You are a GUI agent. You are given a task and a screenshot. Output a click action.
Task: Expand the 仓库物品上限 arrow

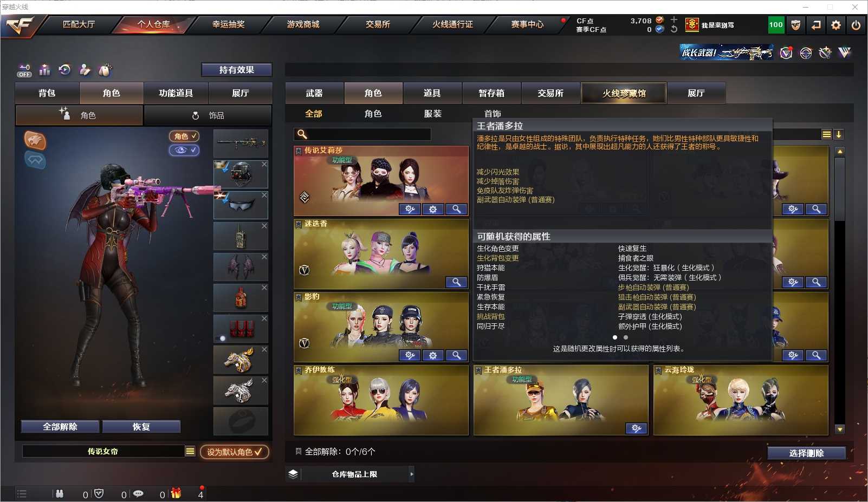point(412,474)
